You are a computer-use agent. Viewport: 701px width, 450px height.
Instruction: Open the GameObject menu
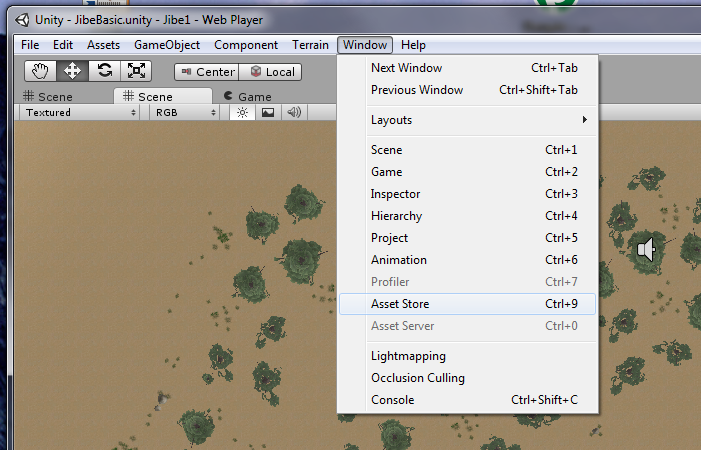coord(167,45)
